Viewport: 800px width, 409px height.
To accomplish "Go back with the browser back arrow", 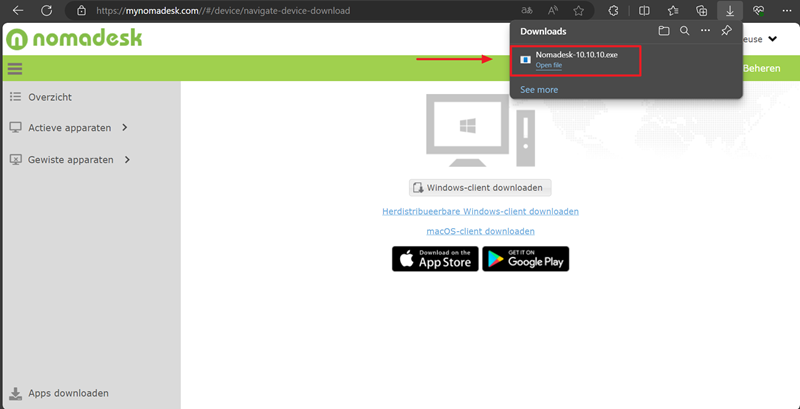I will (x=18, y=10).
